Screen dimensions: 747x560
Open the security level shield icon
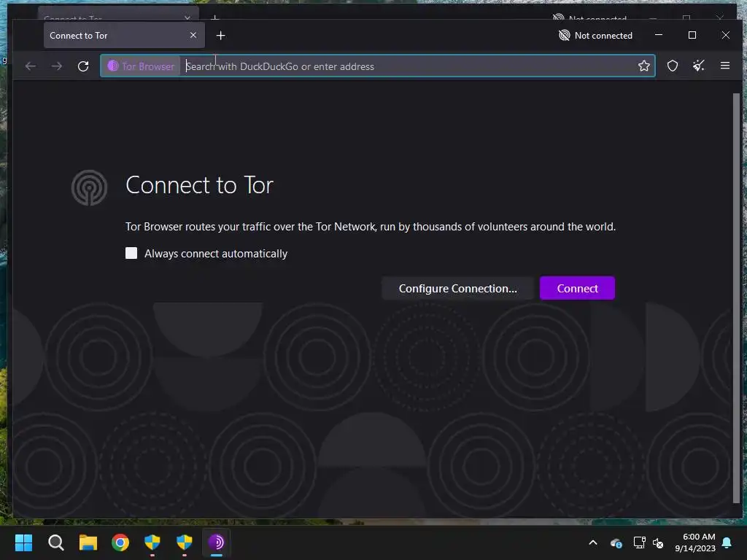[672, 66]
